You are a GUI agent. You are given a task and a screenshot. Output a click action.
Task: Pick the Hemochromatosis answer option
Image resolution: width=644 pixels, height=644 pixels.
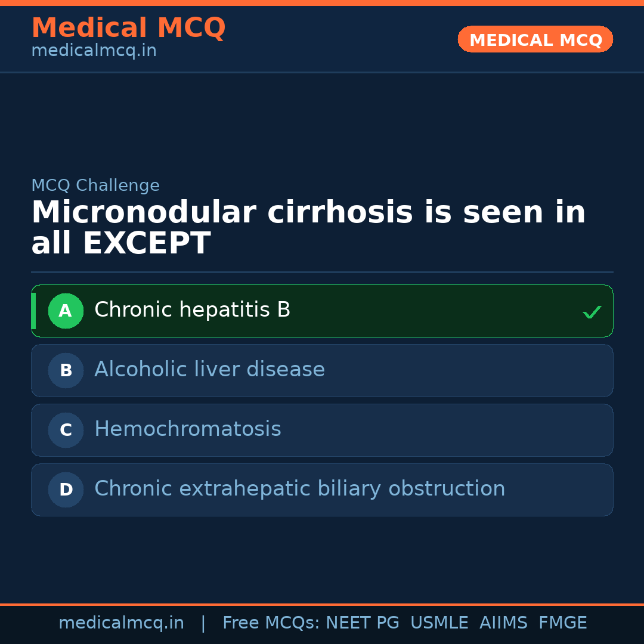click(x=187, y=429)
